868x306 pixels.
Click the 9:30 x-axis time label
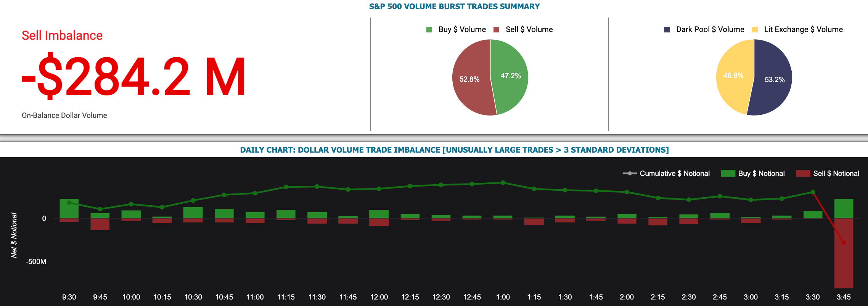69,297
